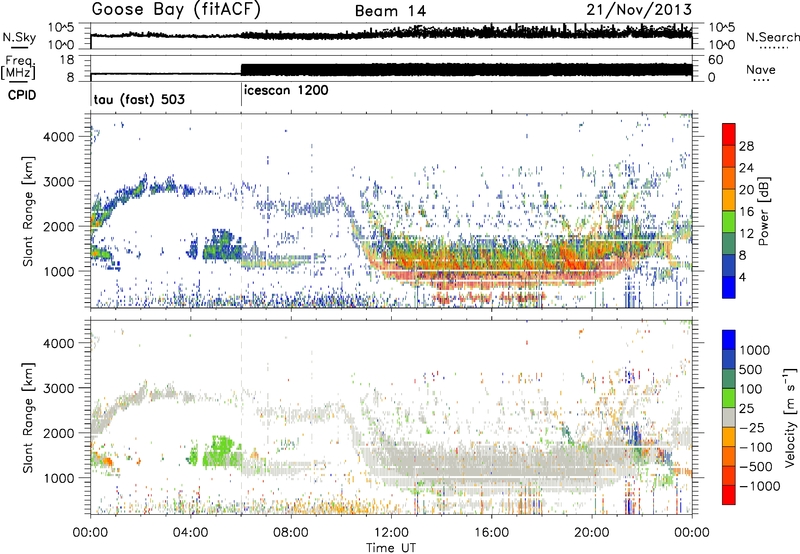Click the "1000" label on Velocity colorbar
800x554 pixels.
coord(755,350)
